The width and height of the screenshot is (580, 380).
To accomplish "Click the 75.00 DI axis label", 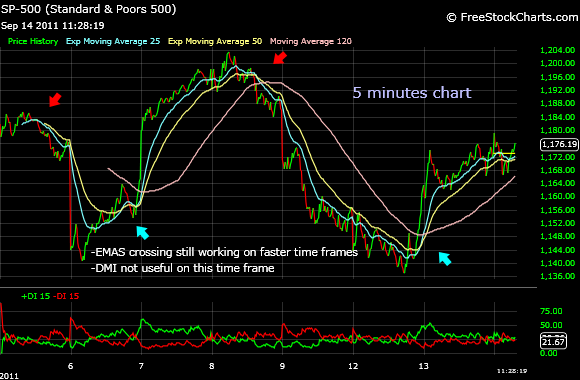I will [551, 311].
